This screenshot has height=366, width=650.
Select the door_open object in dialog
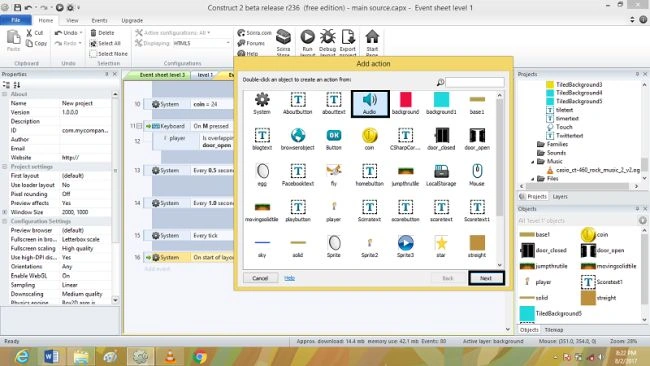[x=477, y=139]
